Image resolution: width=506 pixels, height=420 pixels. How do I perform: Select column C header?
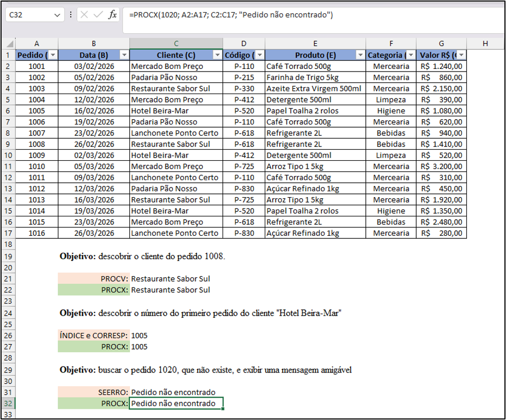176,43
